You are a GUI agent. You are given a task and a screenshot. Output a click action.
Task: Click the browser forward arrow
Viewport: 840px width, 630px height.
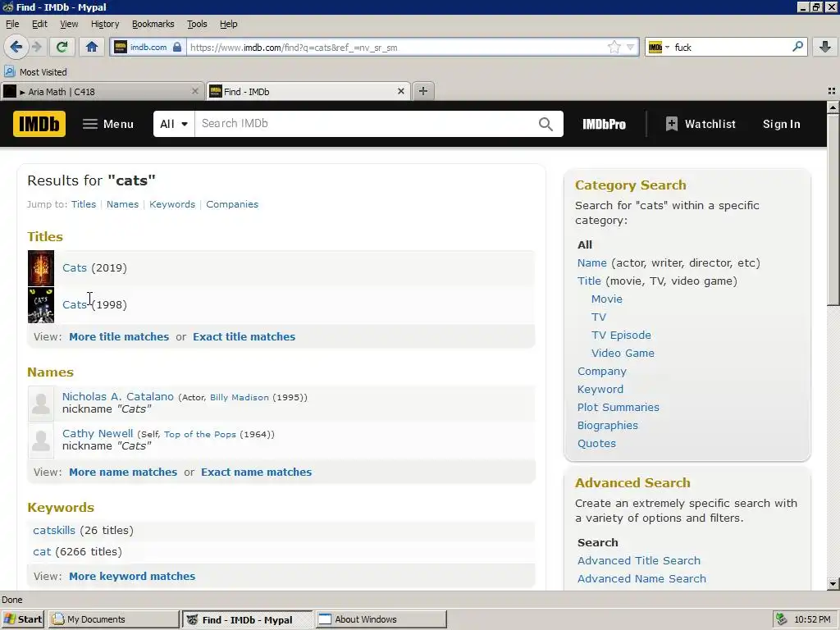[37, 47]
